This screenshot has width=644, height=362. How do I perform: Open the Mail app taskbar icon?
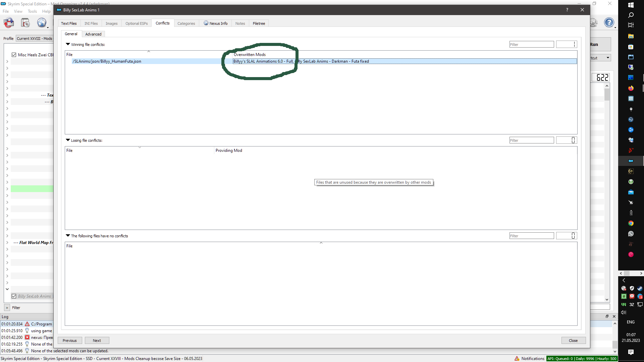[631, 192]
